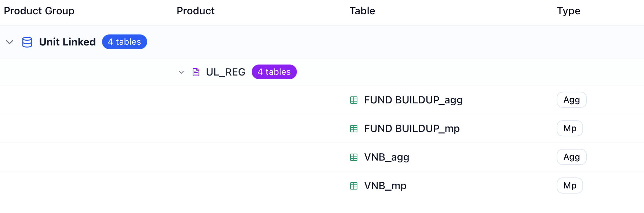Select the blue 4 tables badge
This screenshot has height=213, width=644.
[124, 42]
